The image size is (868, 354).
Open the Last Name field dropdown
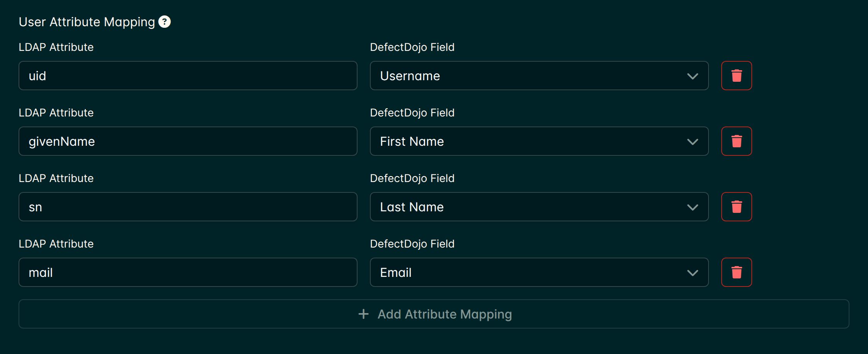point(539,207)
